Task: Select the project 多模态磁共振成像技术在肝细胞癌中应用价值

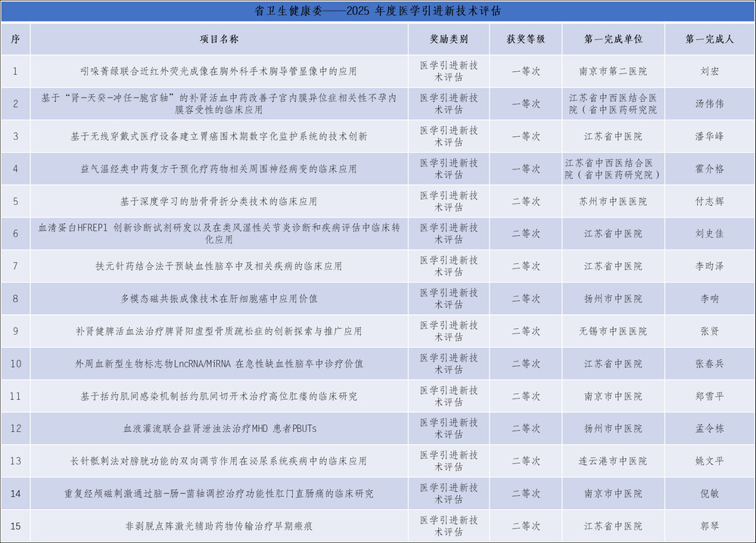Action: [219, 299]
